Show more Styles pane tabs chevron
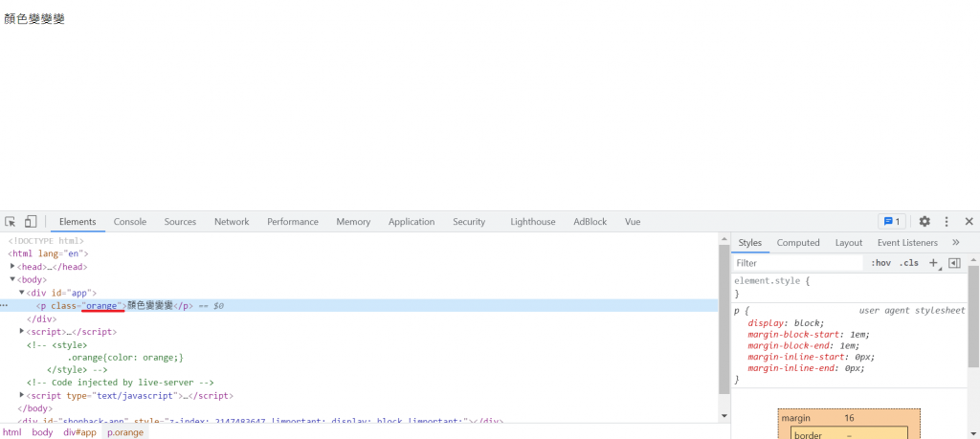 pyautogui.click(x=956, y=242)
